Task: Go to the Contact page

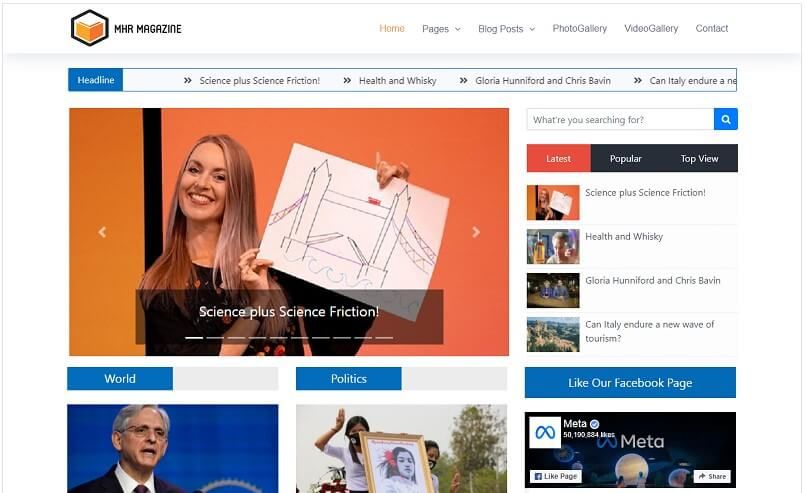Action: click(711, 28)
